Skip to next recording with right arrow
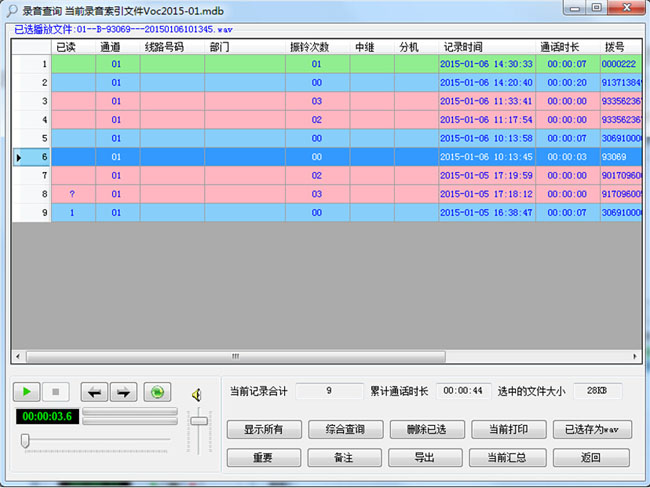The width and height of the screenshot is (650, 488). click(x=123, y=392)
